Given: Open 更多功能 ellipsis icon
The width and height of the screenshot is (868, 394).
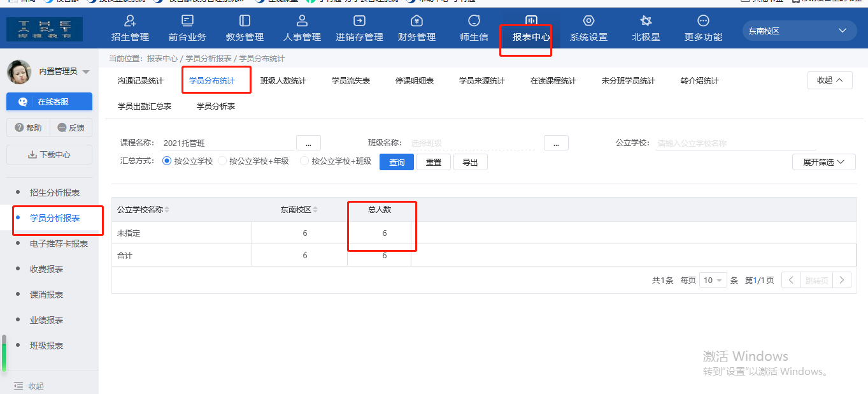Looking at the screenshot, I should tap(703, 21).
